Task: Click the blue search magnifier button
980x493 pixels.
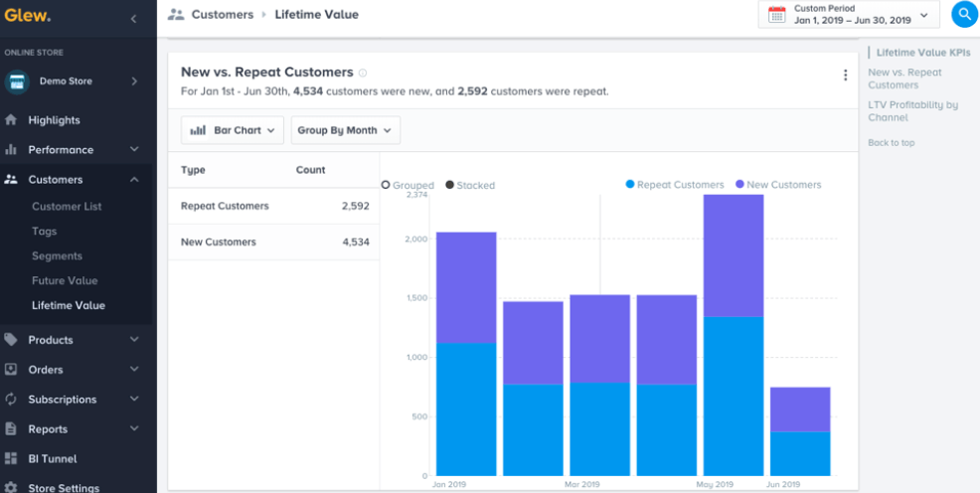Action: tap(964, 14)
